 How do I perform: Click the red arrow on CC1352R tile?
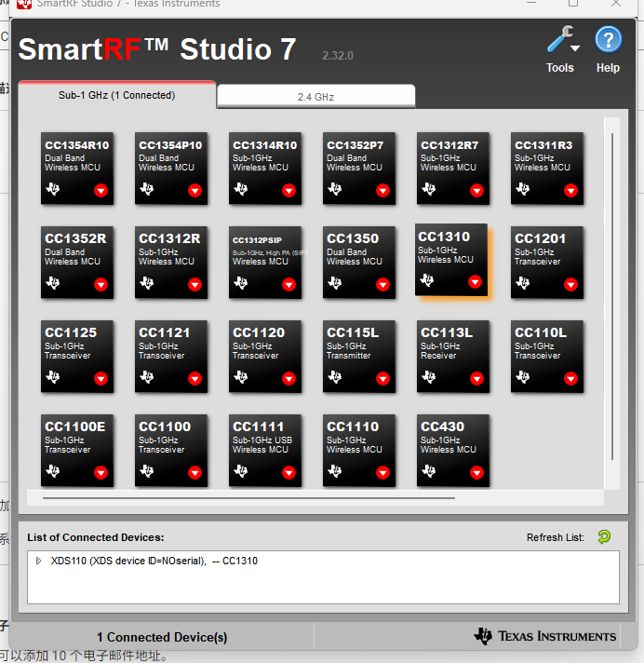point(101,285)
